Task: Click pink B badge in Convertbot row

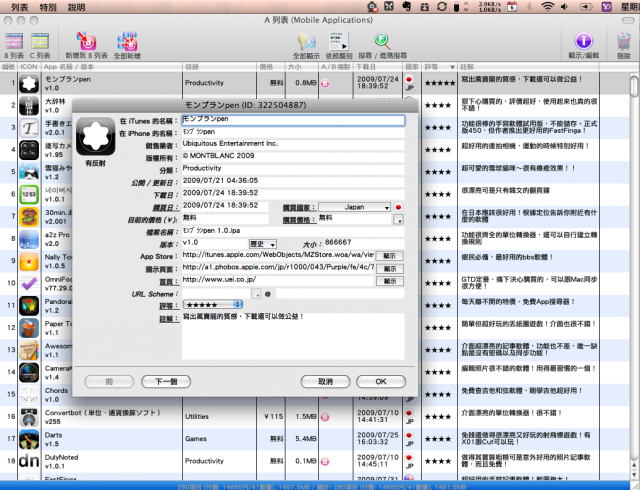Action: click(325, 417)
